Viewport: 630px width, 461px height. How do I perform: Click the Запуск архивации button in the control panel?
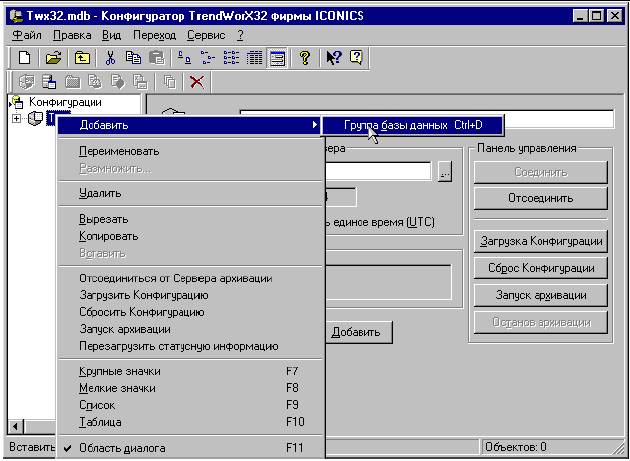coord(540,295)
